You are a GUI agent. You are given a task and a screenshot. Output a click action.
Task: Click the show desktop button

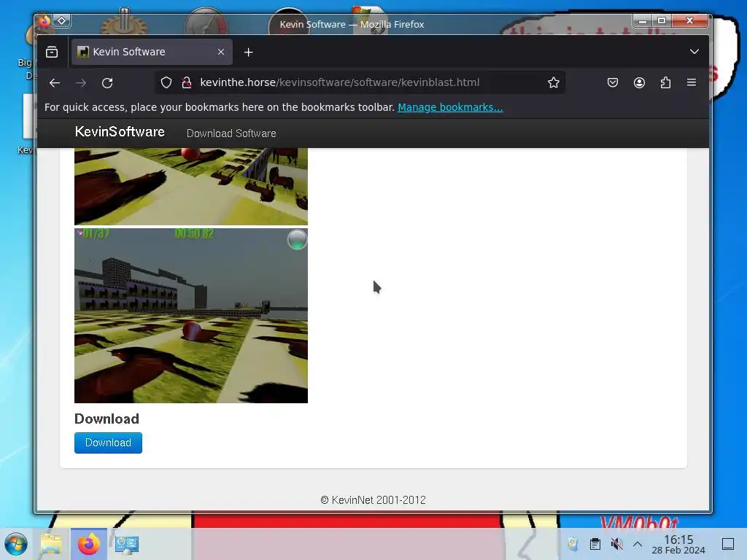tap(728, 544)
